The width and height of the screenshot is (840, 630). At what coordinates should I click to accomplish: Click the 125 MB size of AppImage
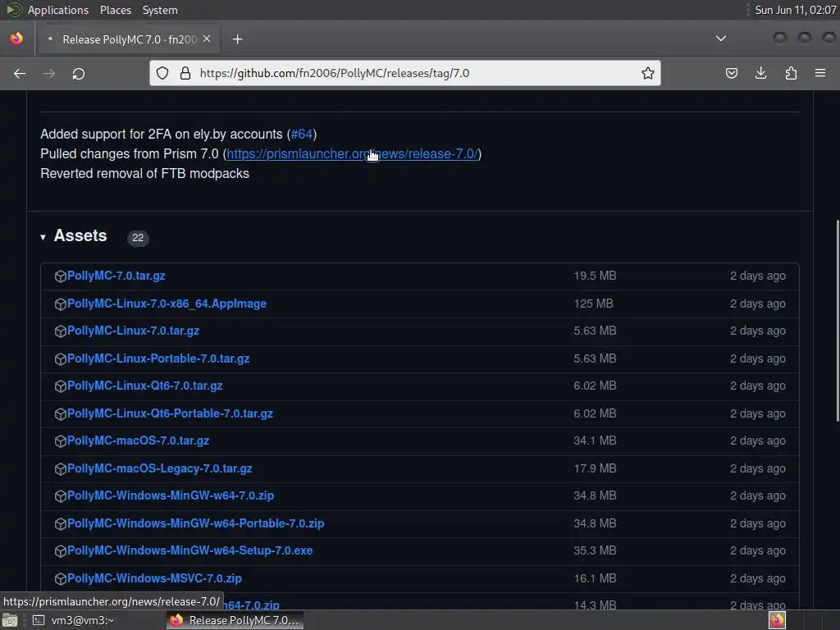[594, 304]
